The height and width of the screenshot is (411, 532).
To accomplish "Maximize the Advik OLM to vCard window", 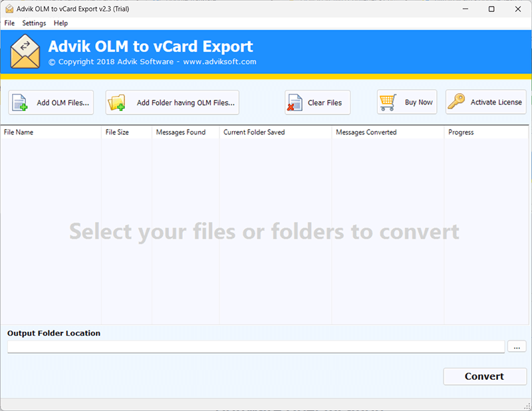I will (491, 9).
